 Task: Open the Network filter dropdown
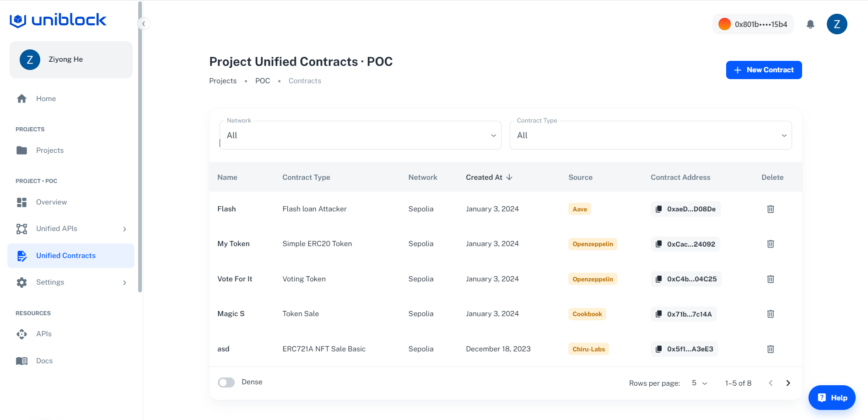coord(361,135)
